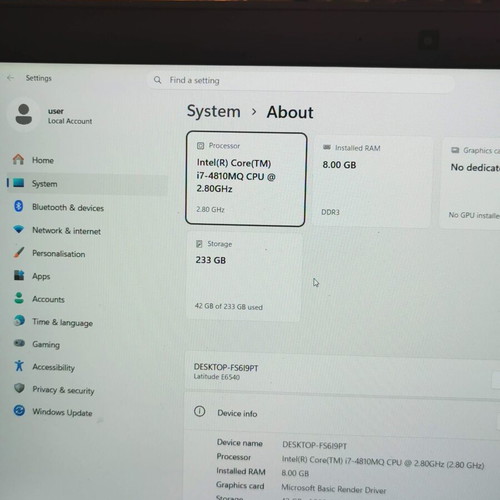Click the Device name value DESKTOP-FS6I9PT
The height and width of the screenshot is (500, 500).
coord(314,445)
